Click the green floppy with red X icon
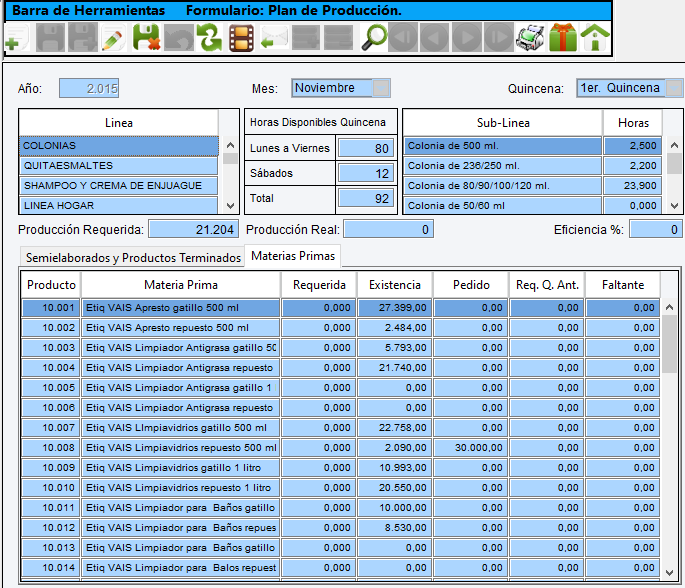The width and height of the screenshot is (685, 588). tap(146, 38)
